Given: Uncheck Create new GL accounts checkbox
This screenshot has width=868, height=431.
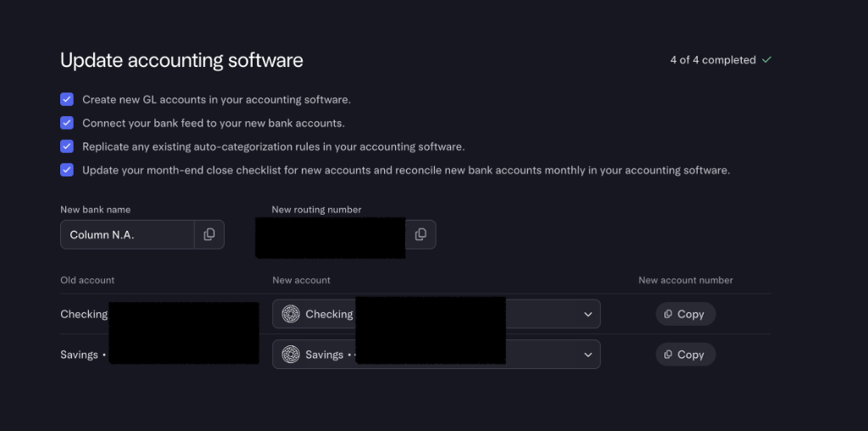Looking at the screenshot, I should (x=67, y=99).
